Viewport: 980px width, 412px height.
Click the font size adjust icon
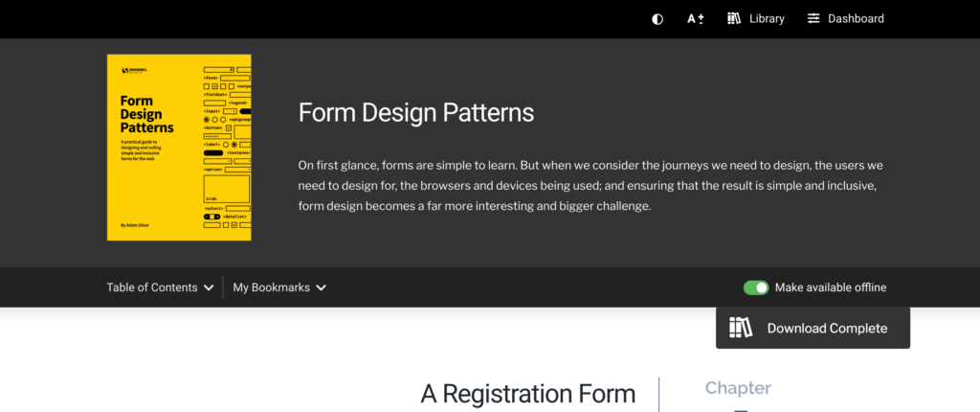click(696, 19)
